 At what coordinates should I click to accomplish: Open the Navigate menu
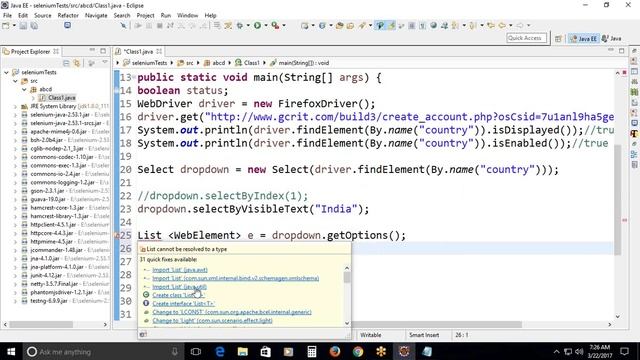[96, 16]
